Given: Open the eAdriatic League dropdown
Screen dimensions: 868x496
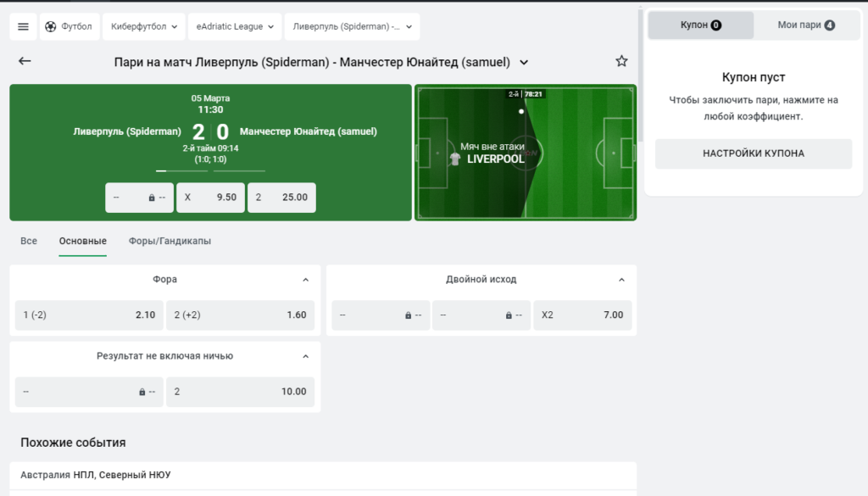Looking at the screenshot, I should click(x=235, y=26).
